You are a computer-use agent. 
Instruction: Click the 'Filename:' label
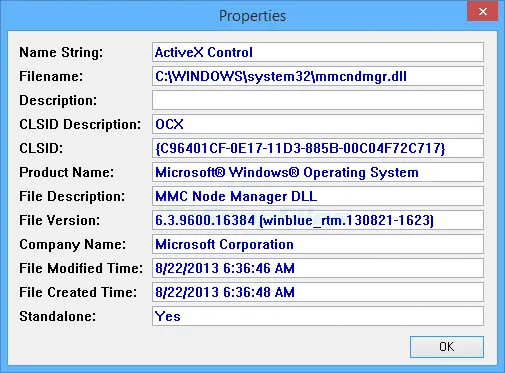point(51,76)
